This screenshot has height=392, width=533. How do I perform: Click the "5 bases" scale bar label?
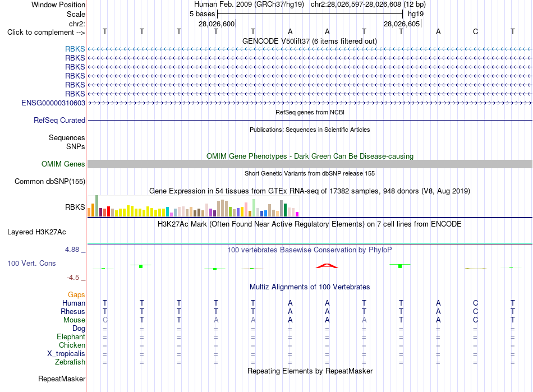(x=202, y=14)
